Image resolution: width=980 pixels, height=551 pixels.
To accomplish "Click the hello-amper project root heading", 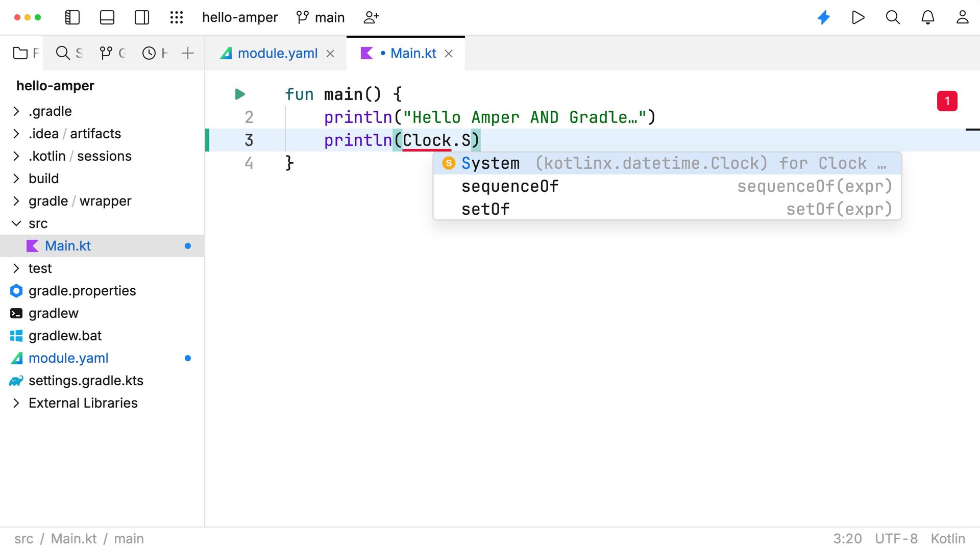I will [55, 86].
